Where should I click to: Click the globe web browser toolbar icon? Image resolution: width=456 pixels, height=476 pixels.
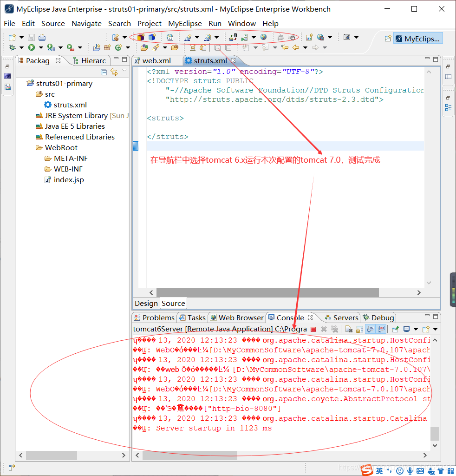point(263,37)
